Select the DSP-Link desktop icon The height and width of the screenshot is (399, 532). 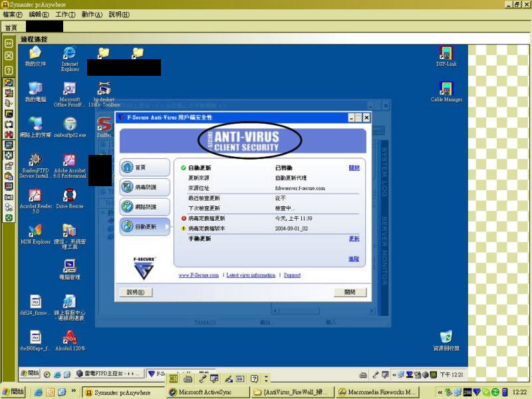coord(446,57)
